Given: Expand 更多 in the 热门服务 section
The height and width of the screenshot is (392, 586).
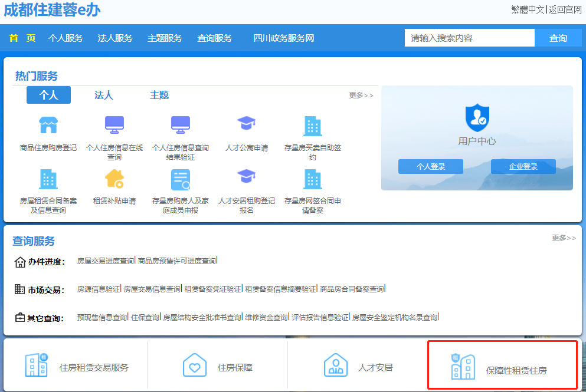Looking at the screenshot, I should [361, 95].
